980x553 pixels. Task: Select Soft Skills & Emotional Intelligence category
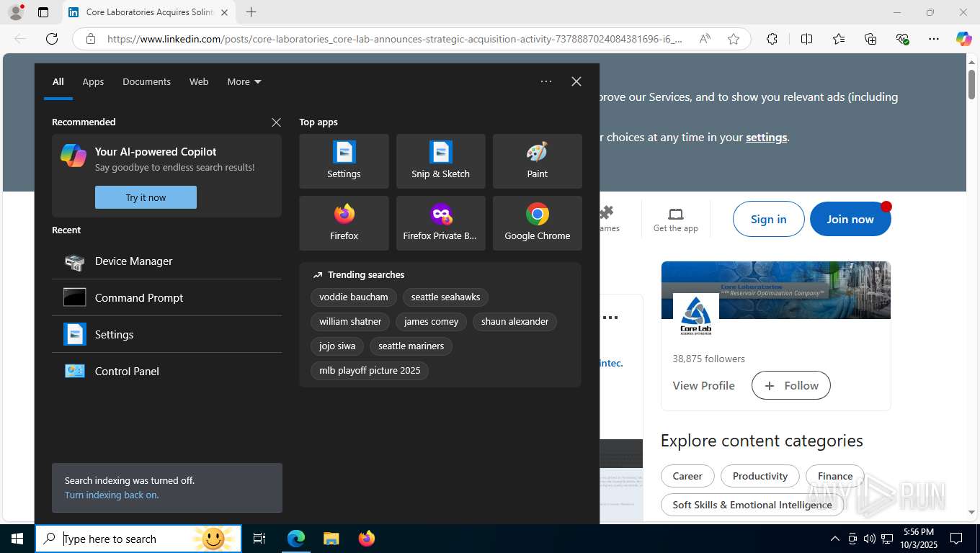click(x=752, y=505)
